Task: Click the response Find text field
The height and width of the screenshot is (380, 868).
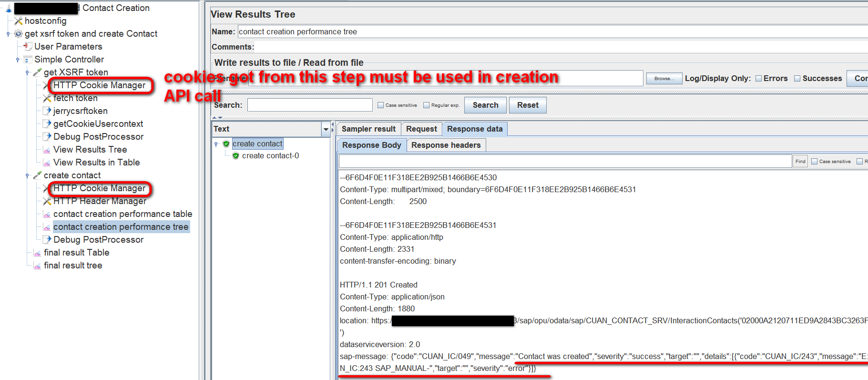Action: click(x=565, y=162)
